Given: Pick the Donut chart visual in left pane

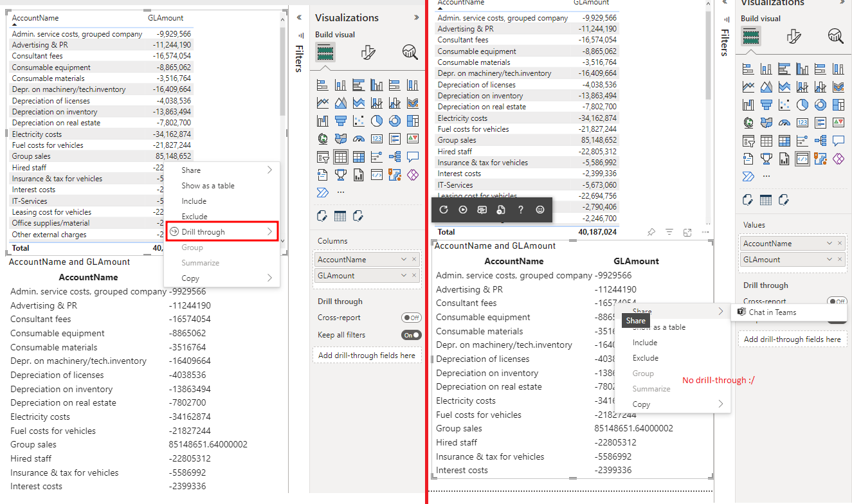Looking at the screenshot, I should pyautogui.click(x=395, y=121).
